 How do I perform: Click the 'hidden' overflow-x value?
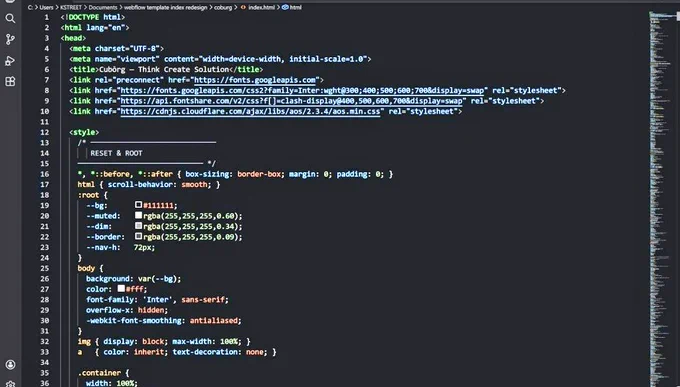(x=151, y=310)
